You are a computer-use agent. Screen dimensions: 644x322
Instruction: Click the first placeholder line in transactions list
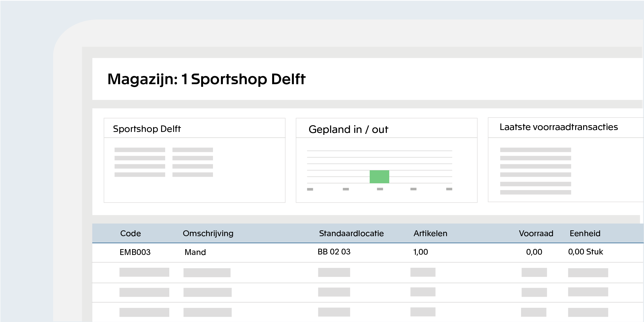pos(535,150)
